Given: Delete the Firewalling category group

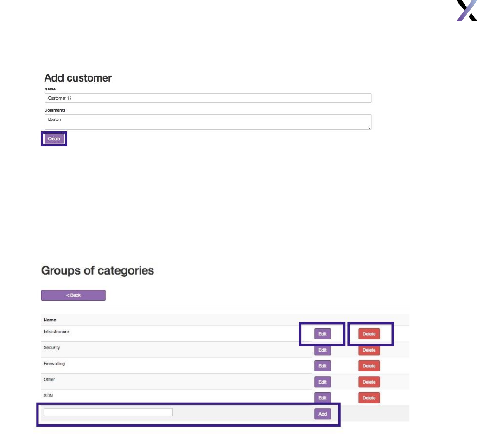Looking at the screenshot, I should 369,366.
